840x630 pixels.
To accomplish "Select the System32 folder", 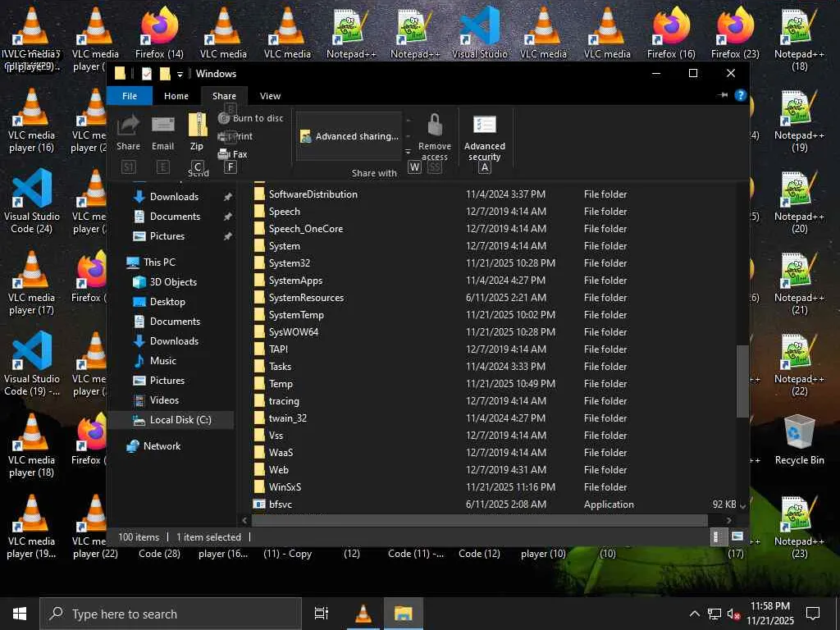I will [290, 263].
